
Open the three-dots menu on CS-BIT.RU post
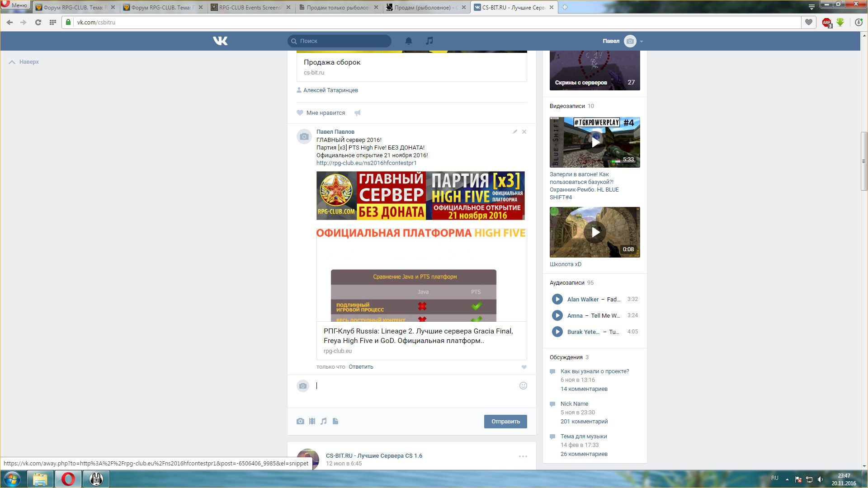click(523, 456)
